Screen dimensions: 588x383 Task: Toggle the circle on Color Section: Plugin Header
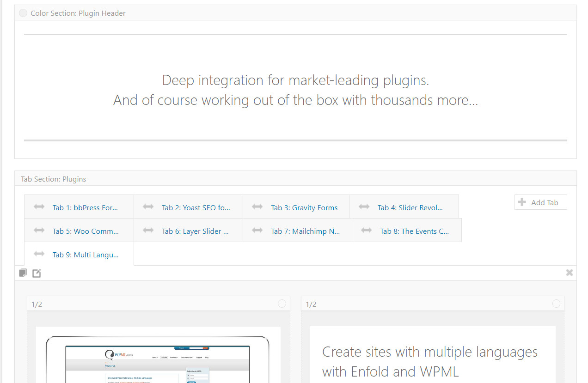click(x=23, y=13)
